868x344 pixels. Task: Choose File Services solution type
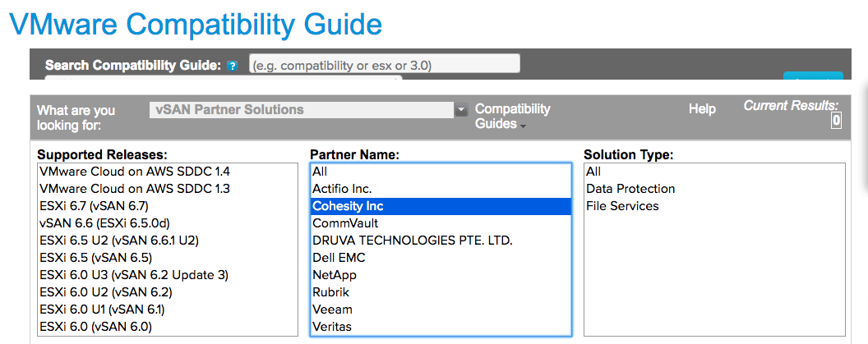(622, 206)
